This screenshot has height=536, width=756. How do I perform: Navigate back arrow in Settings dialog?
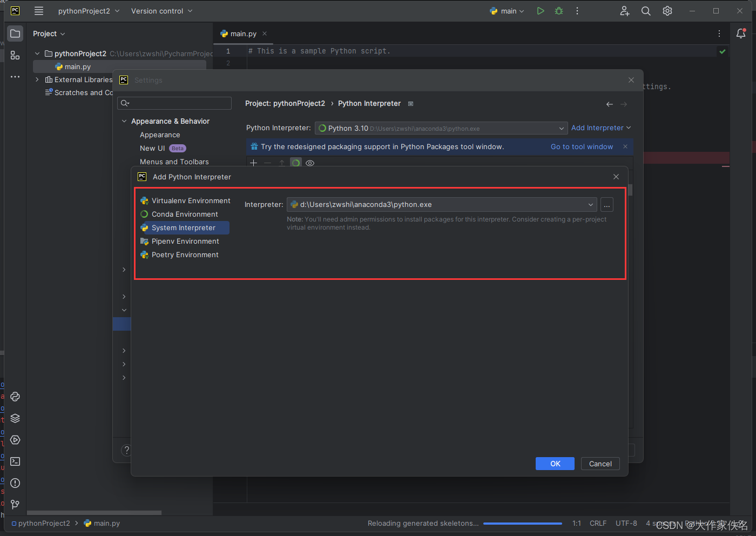[x=610, y=104]
